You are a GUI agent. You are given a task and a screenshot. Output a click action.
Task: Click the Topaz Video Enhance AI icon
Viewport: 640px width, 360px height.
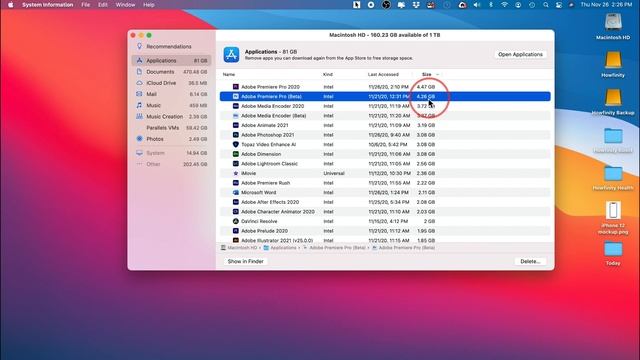pyautogui.click(x=236, y=144)
